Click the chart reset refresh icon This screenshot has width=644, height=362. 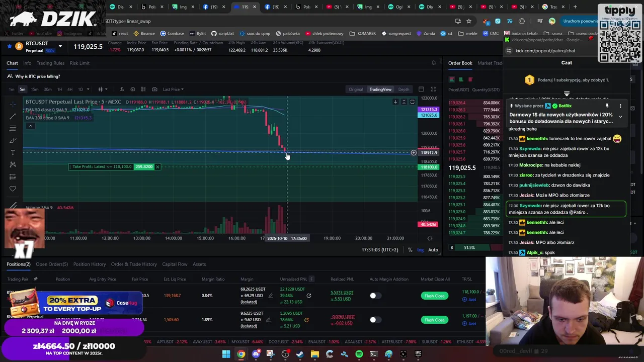[412, 102]
